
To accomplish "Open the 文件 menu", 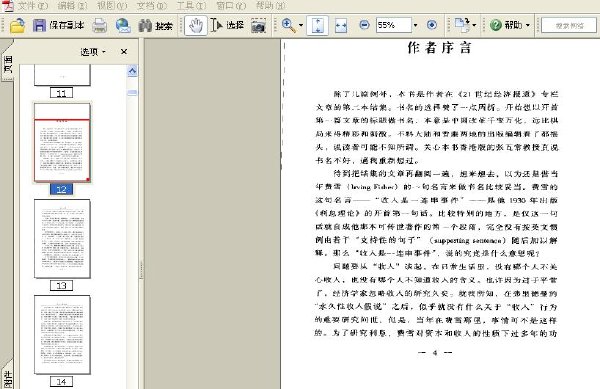I will pyautogui.click(x=33, y=5).
